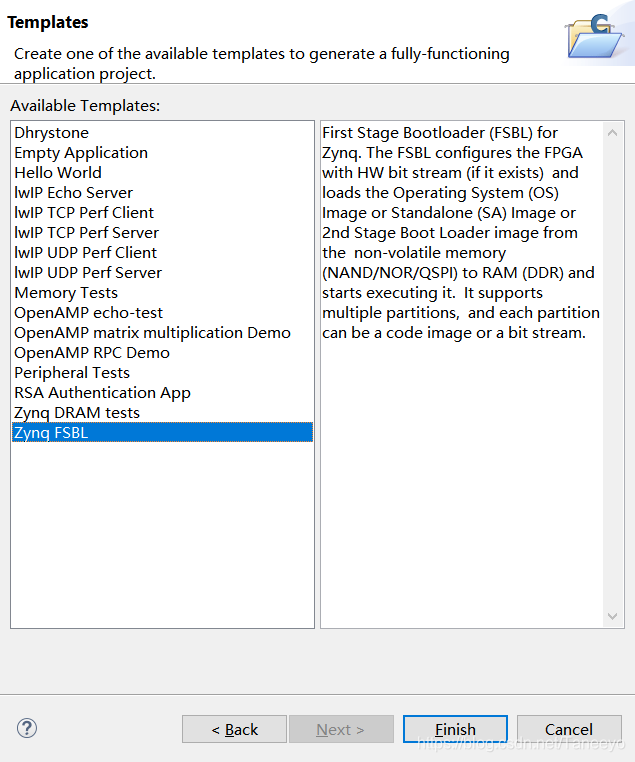Click the description scrollbar down arrow

pyautogui.click(x=613, y=616)
